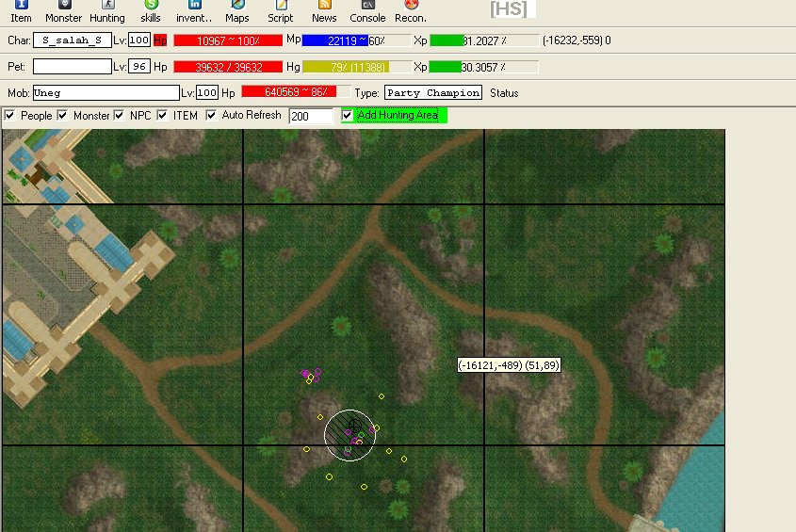Viewport: 796px width, 532px height.
Task: Click the Mob name field Uneg
Action: point(106,93)
